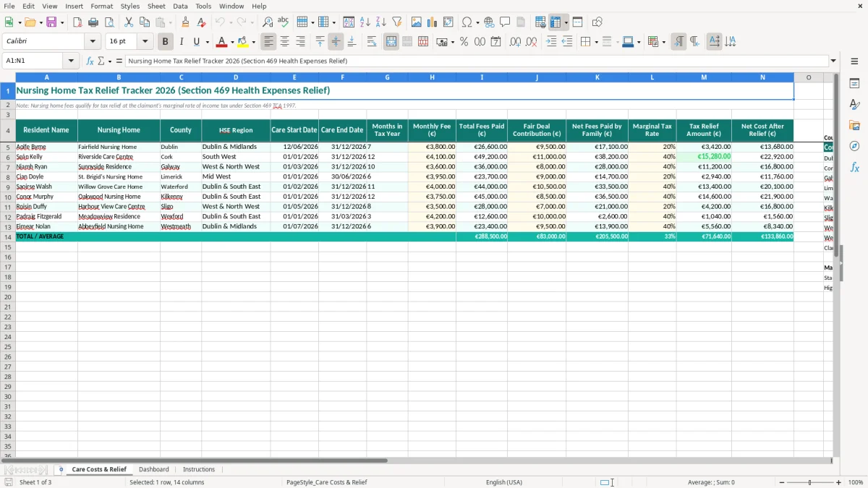868x488 pixels.
Task: Toggle Align Left
Action: [x=269, y=42]
